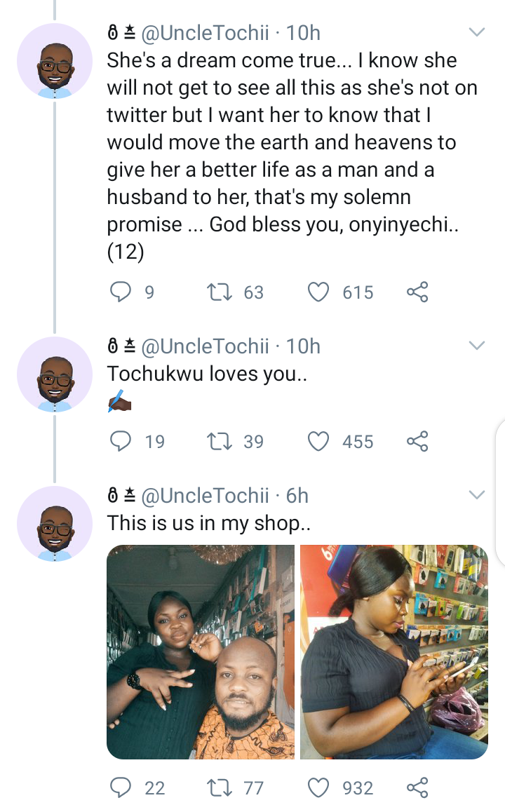Share the 'Tochukwu loves you' tweet
Viewport: 505px width, 812px height.
[417, 441]
